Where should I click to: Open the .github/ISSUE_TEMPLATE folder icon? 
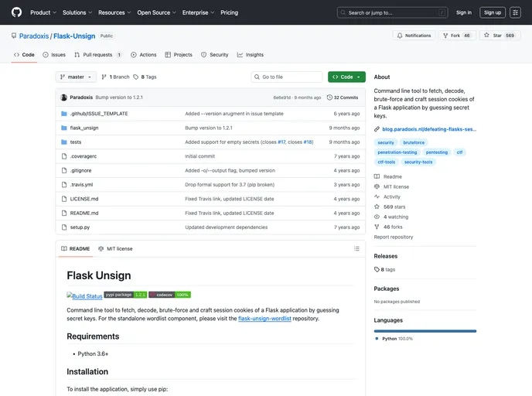(63, 114)
